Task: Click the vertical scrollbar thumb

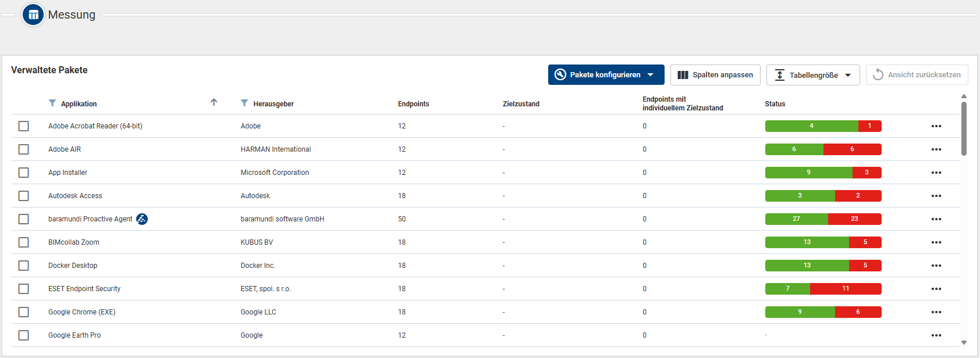Action: (964, 128)
